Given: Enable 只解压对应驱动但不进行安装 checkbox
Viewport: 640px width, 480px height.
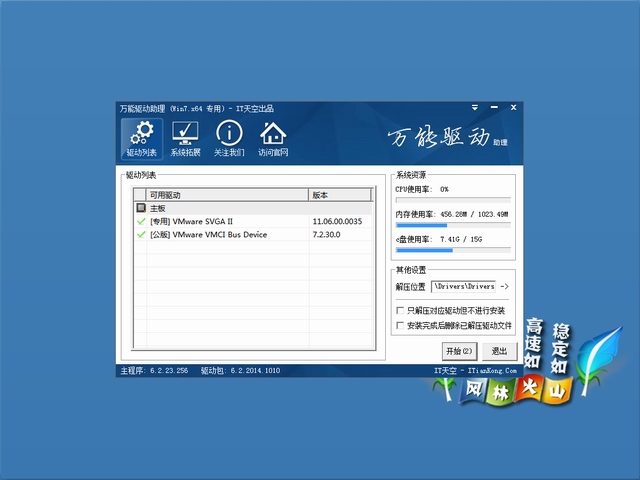Looking at the screenshot, I should click(400, 311).
